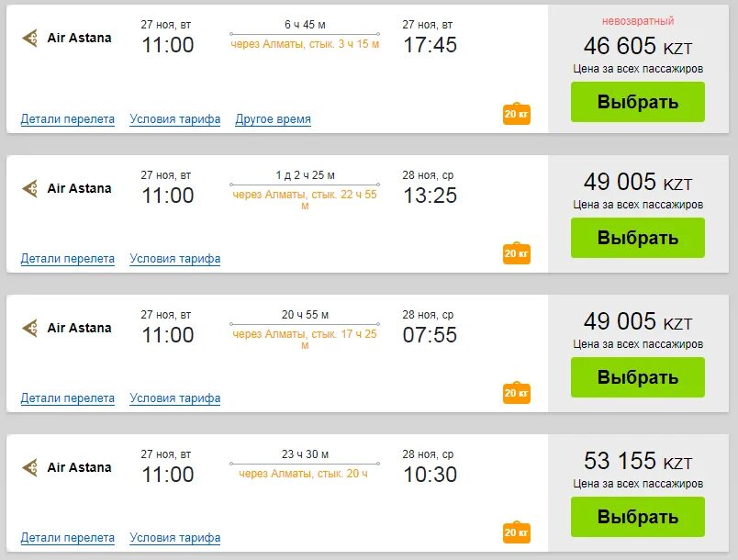Screen dimensions: 738x560
Task: Choose the 49 005 KZT flight arriving at 07:55
Action: [x=638, y=377]
